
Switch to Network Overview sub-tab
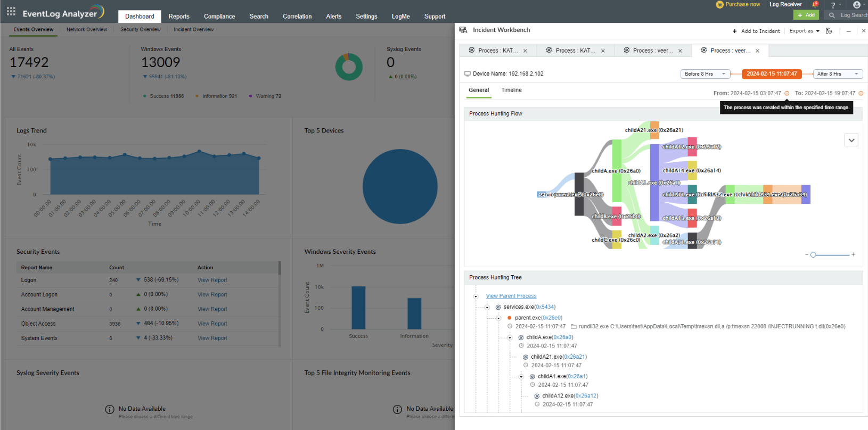pyautogui.click(x=87, y=30)
